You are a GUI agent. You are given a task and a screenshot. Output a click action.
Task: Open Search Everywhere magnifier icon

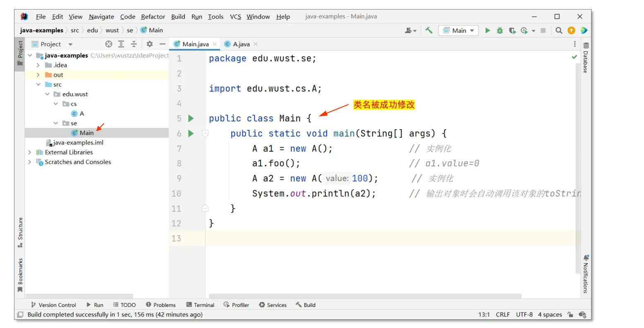(x=559, y=30)
